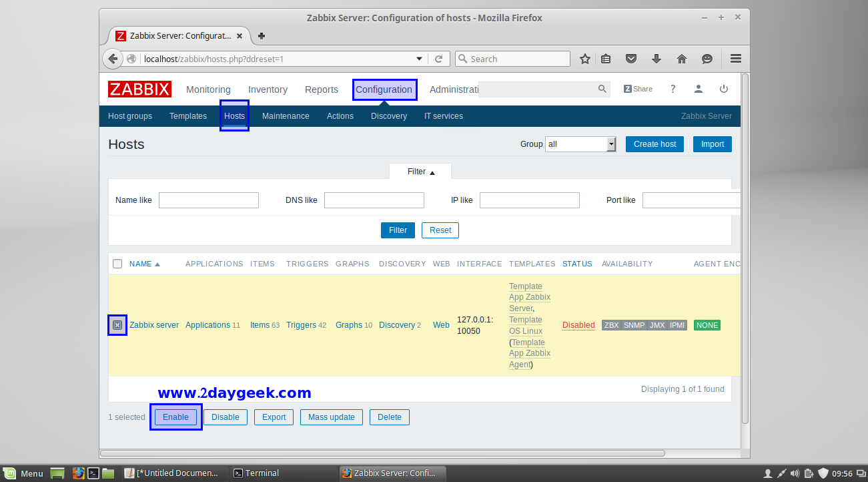Click the volume icon in system tray

[x=795, y=473]
